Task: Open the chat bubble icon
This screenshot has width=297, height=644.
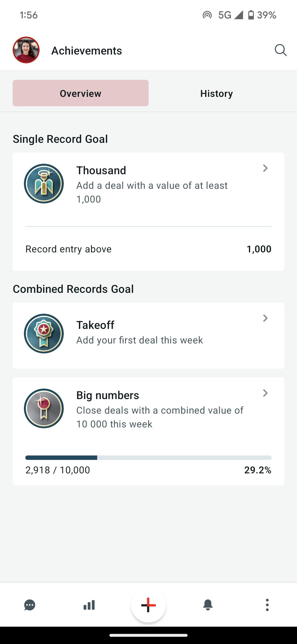Action: (30, 605)
